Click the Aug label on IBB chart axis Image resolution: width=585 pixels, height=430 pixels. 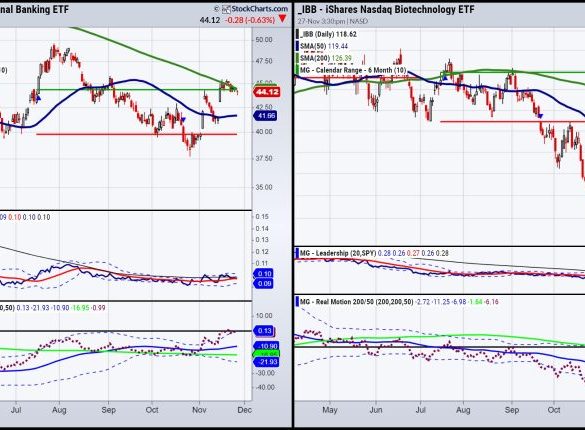click(463, 410)
